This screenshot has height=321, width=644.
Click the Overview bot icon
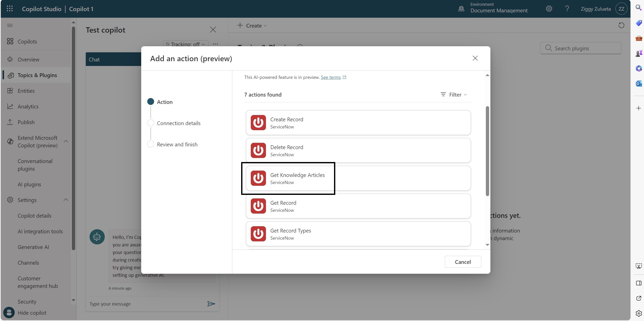pyautogui.click(x=10, y=59)
